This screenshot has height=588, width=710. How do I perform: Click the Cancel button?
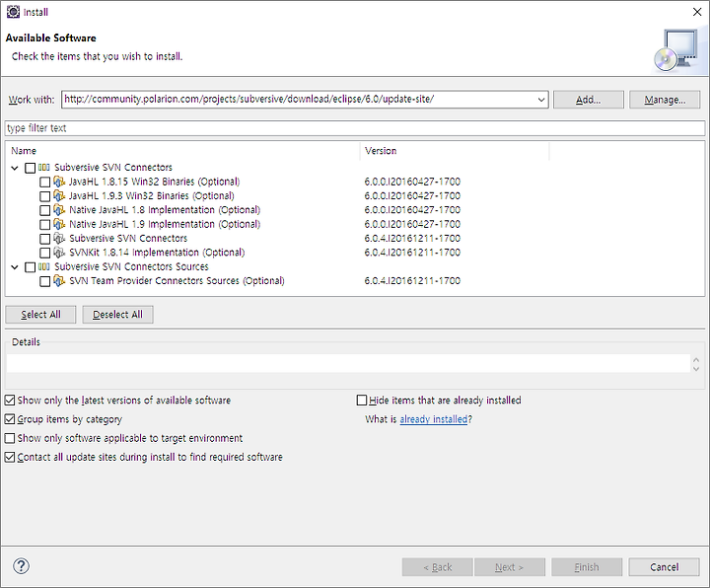tap(665, 566)
